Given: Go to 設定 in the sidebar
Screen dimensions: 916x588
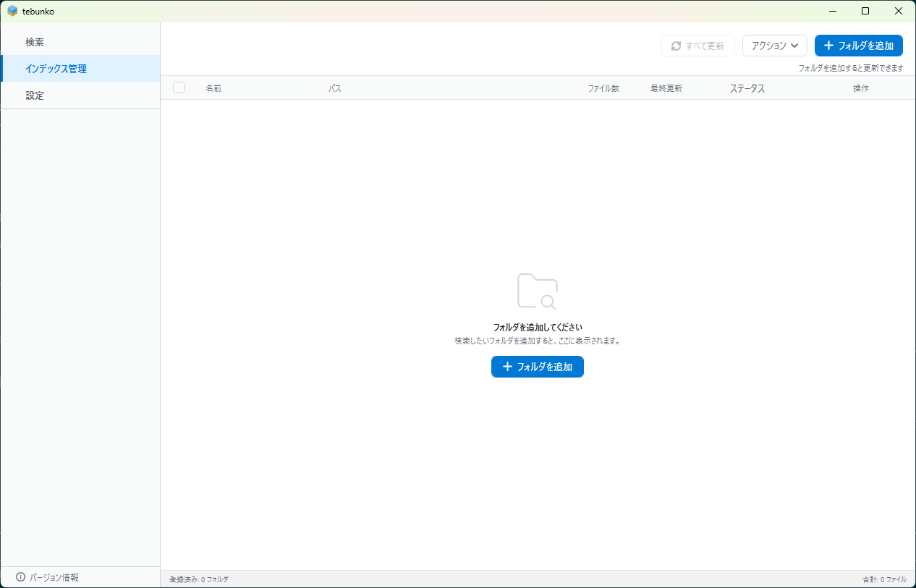Looking at the screenshot, I should coord(80,95).
